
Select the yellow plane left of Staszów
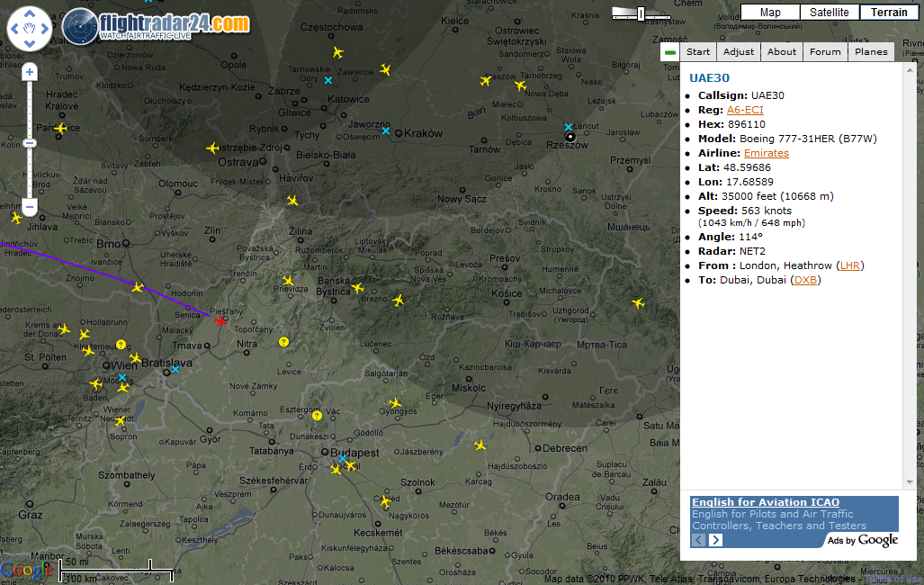coord(486,80)
